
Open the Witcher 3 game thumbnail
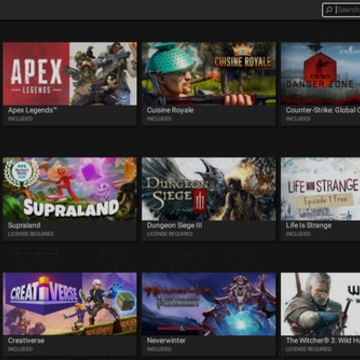pyautogui.click(x=320, y=304)
